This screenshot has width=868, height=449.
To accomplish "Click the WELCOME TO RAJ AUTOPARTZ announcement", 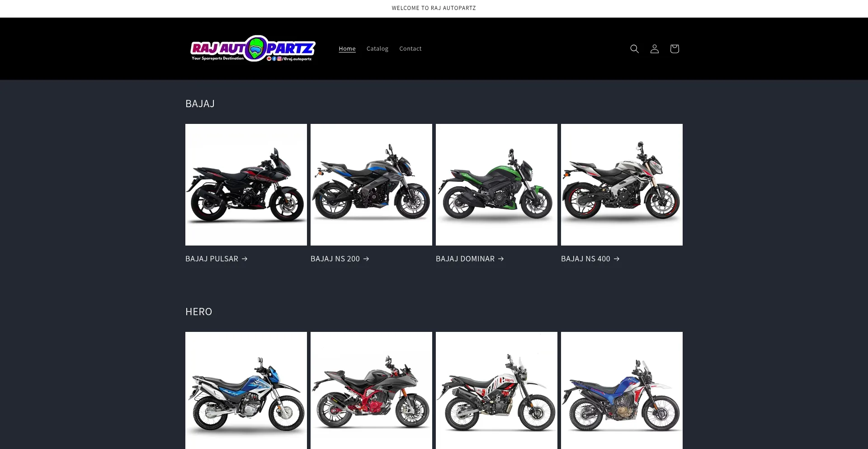I will pyautogui.click(x=434, y=8).
